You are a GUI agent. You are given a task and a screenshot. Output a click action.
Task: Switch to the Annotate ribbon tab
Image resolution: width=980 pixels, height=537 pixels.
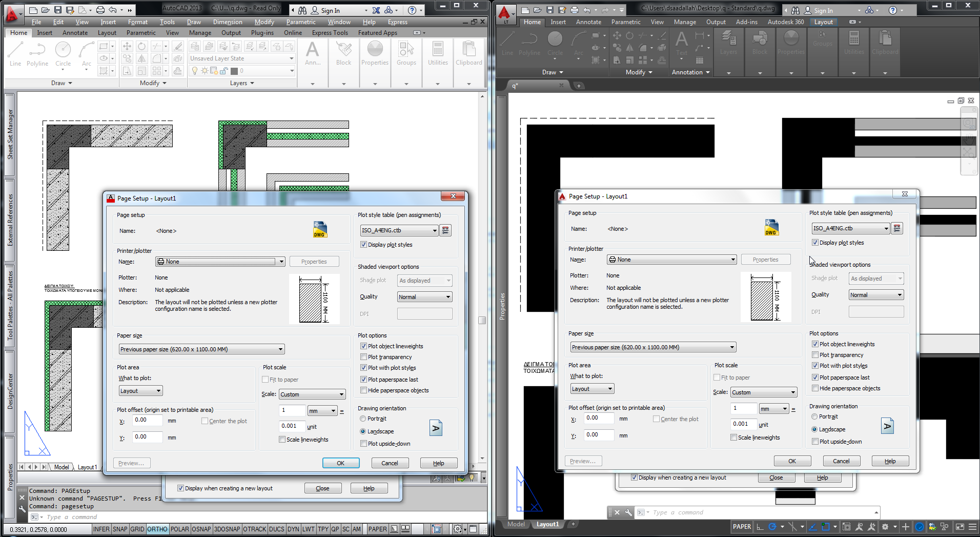click(x=75, y=32)
